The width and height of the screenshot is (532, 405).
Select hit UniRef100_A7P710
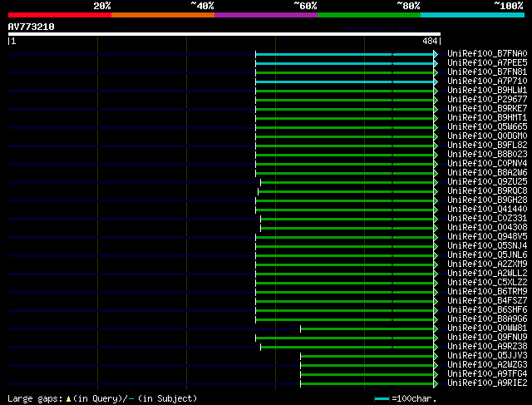[487, 81]
